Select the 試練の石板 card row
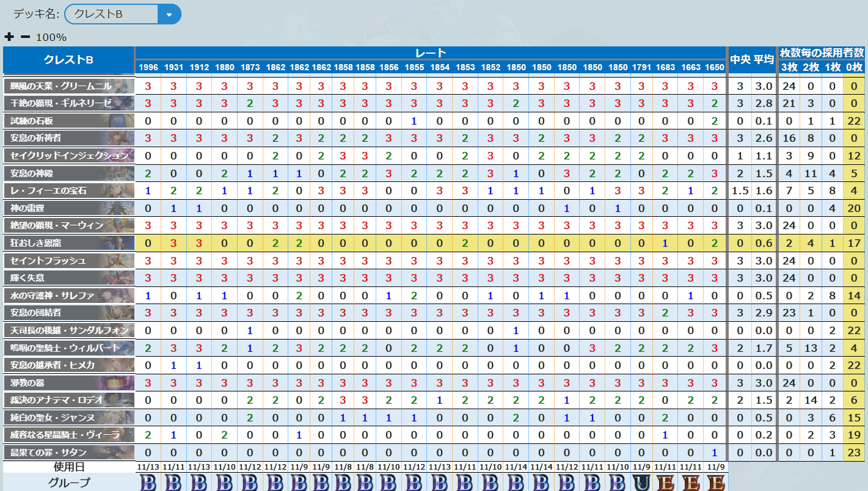The height and width of the screenshot is (491, 868). [68, 121]
